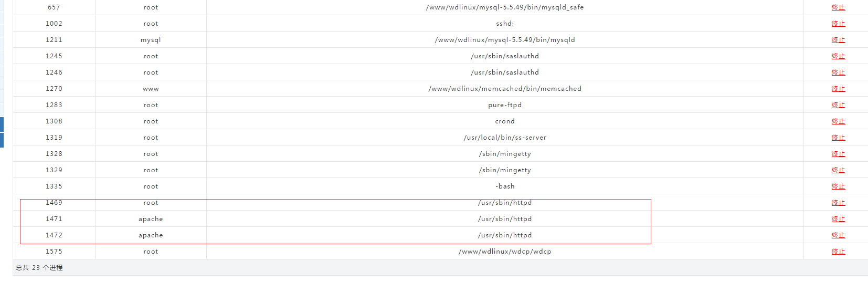The width and height of the screenshot is (868, 282).
Task: Terminate root httpd process 1469
Action: tap(838, 203)
